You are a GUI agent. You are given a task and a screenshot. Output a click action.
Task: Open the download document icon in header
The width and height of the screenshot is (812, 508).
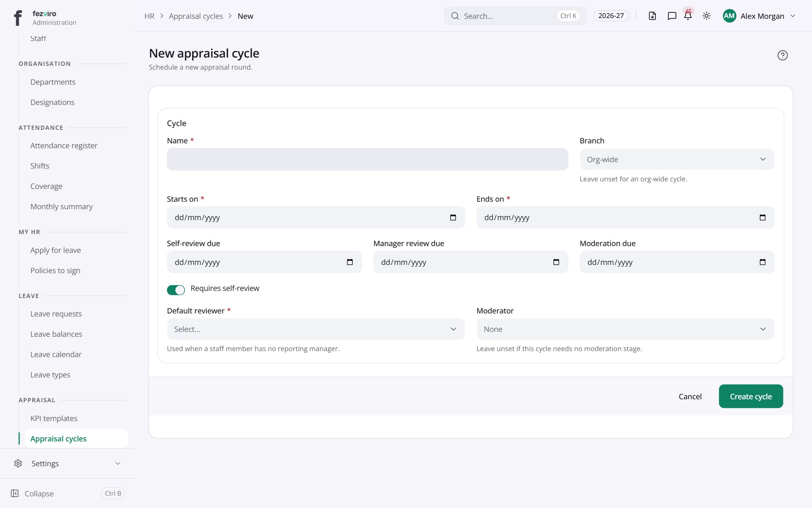(x=652, y=16)
